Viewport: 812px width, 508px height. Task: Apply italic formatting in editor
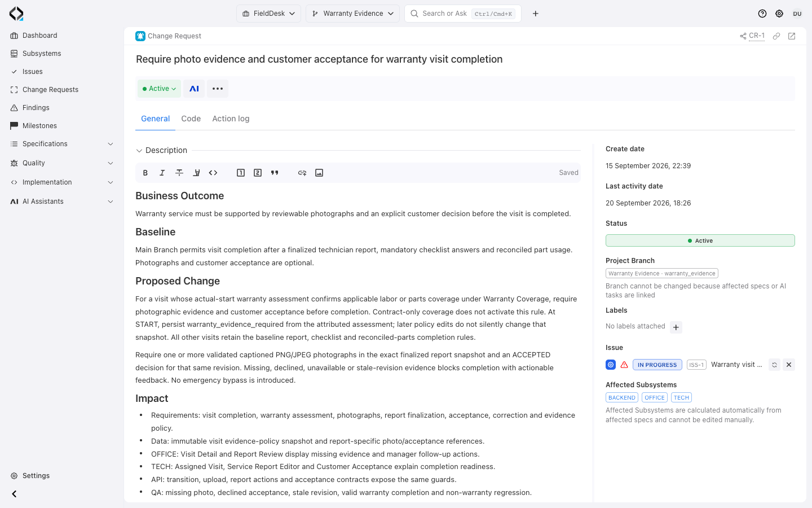pos(162,173)
